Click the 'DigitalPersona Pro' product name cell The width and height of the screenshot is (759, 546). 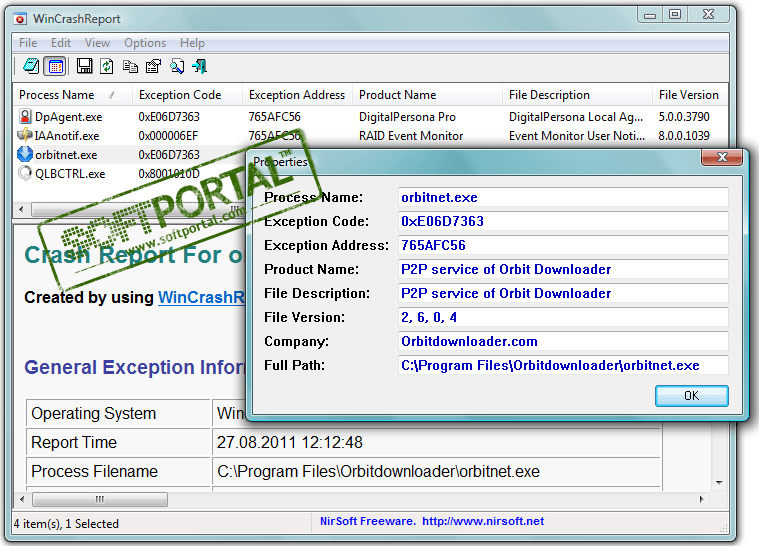point(407,117)
